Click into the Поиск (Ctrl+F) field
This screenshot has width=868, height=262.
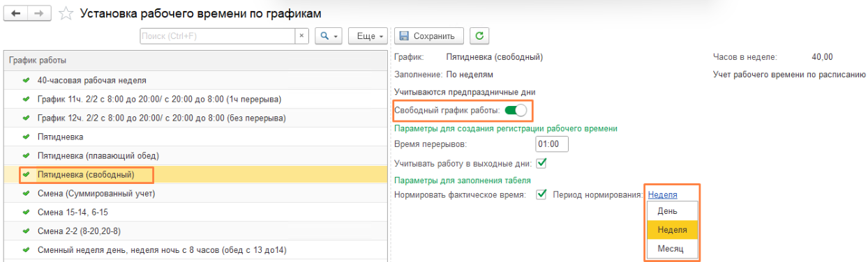pyautogui.click(x=218, y=36)
